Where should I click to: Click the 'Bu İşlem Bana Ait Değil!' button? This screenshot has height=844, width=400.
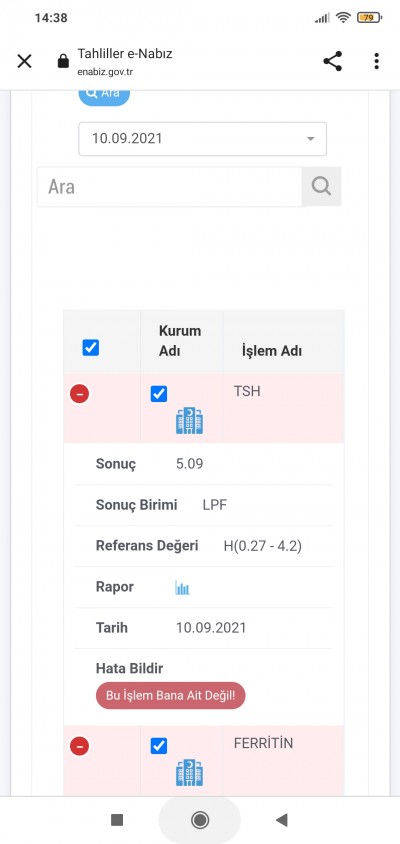(x=171, y=695)
